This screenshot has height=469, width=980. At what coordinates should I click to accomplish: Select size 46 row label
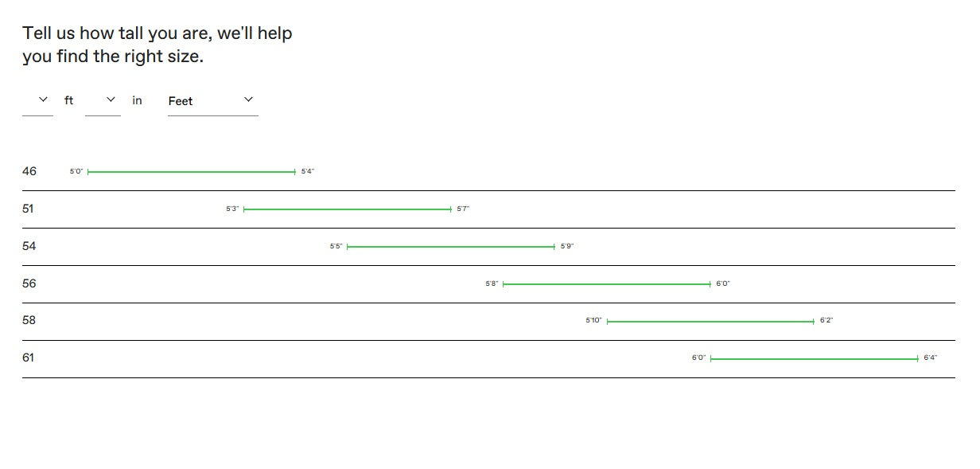[x=29, y=171]
